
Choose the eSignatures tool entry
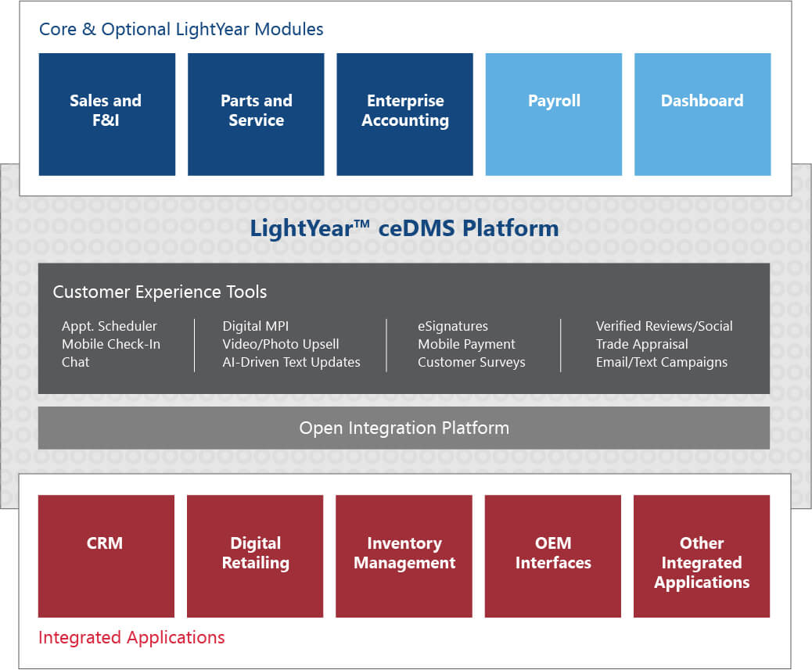pos(453,326)
